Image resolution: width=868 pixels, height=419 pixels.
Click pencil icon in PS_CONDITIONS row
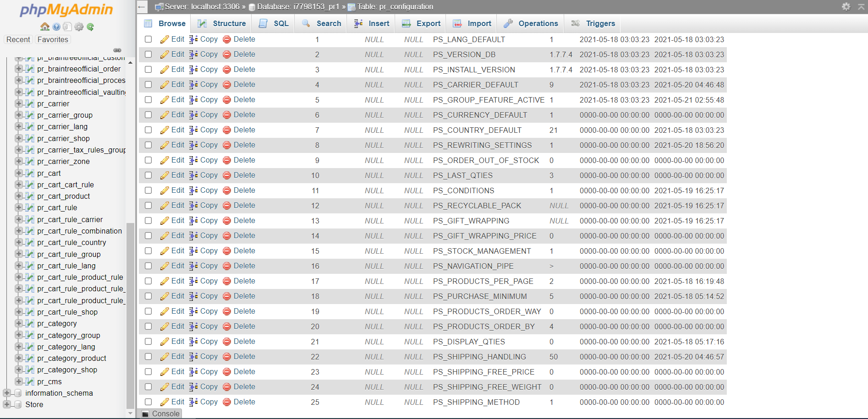coord(165,190)
